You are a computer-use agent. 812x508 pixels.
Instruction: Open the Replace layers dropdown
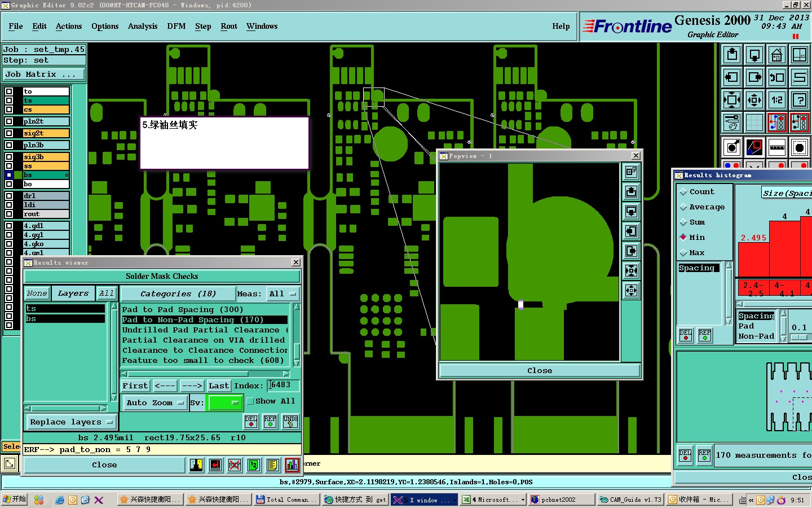pyautogui.click(x=71, y=422)
